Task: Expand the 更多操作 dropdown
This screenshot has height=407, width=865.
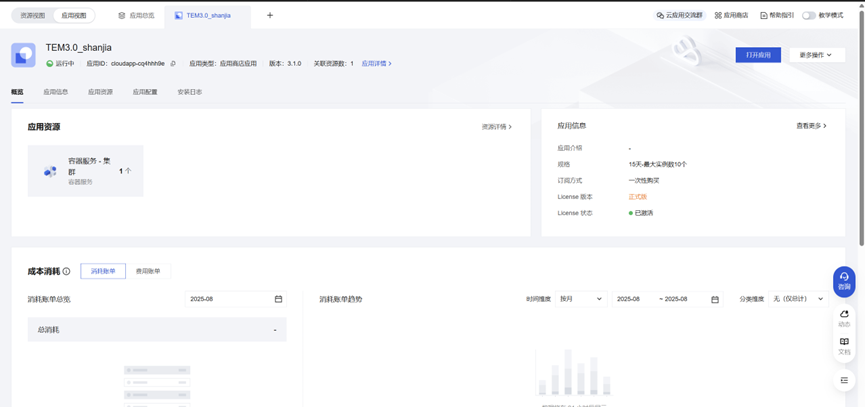Action: [x=816, y=55]
